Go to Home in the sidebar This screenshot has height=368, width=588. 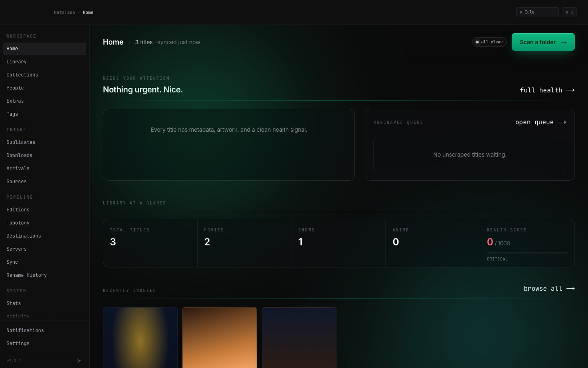[x=45, y=49]
